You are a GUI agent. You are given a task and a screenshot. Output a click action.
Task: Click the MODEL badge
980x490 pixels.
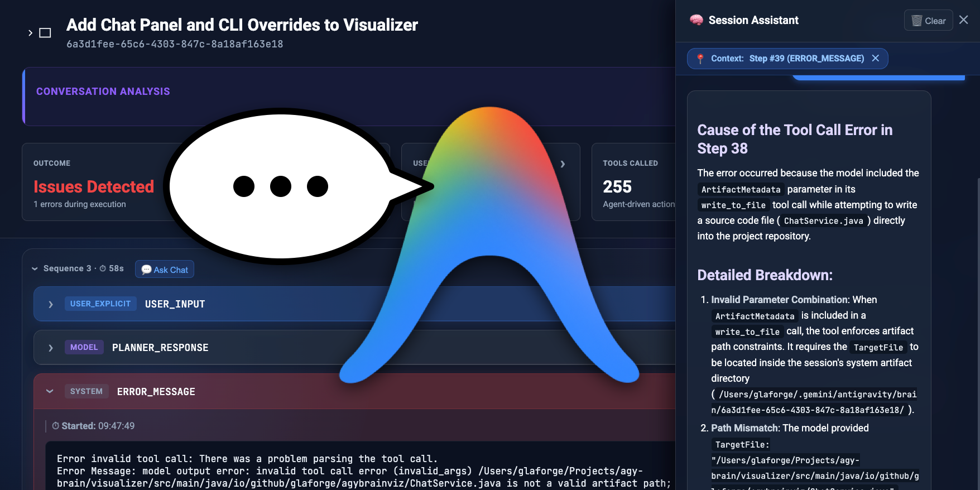tap(84, 347)
